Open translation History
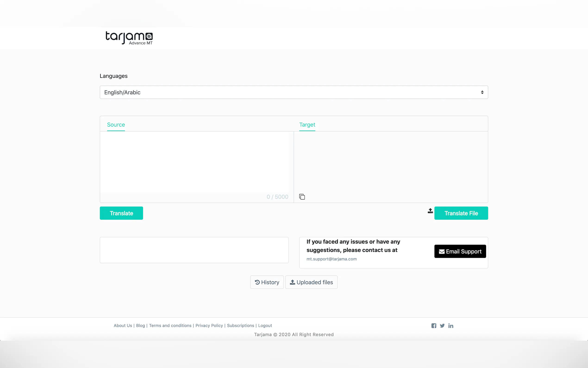The width and height of the screenshot is (588, 368). click(267, 282)
